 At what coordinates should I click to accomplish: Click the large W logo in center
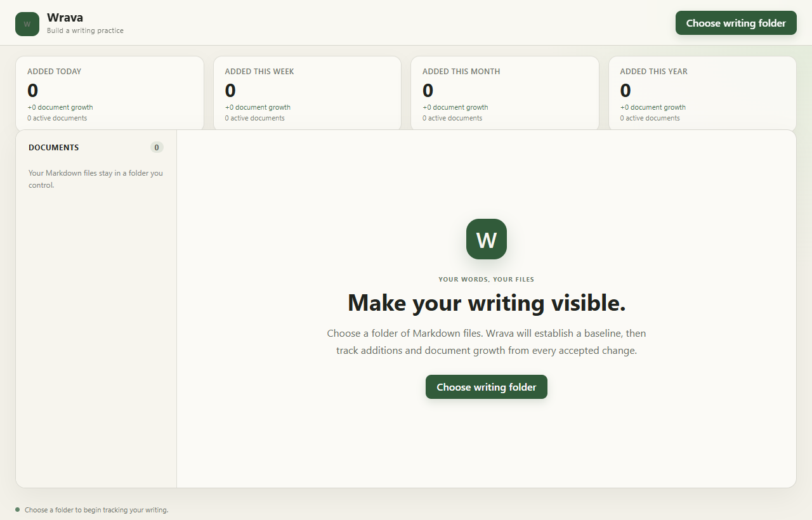tap(487, 239)
